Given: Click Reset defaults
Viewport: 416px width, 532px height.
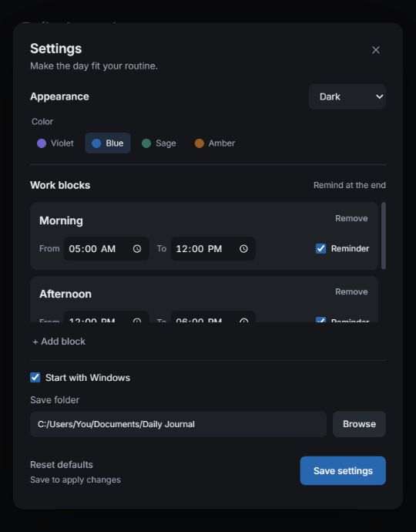Looking at the screenshot, I should tap(62, 464).
